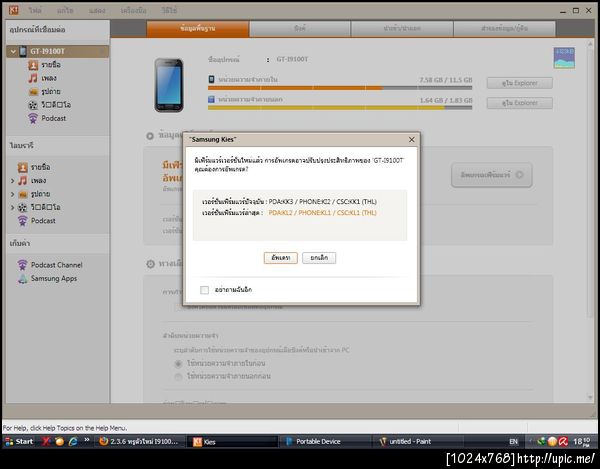Click the large phone image thumbnail

[x=169, y=85]
